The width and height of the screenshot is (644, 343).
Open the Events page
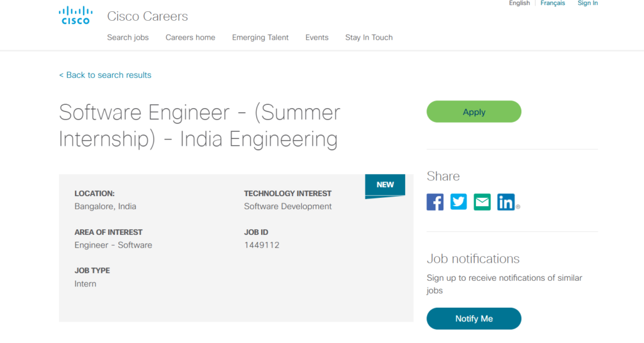click(x=317, y=37)
